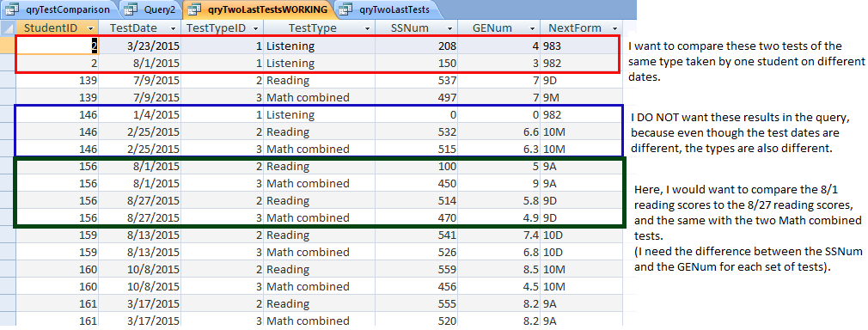Click the GENum value 4.5
Image resolution: width=868 pixels, height=330 pixels.
point(499,286)
